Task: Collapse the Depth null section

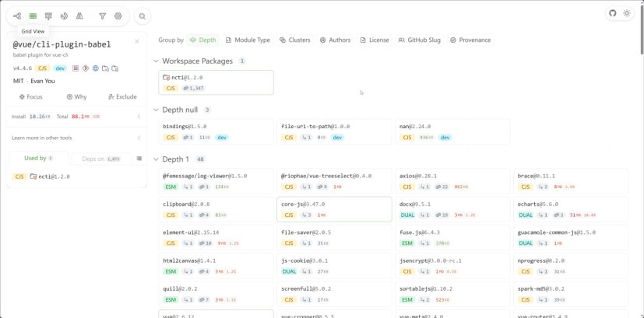Action: pos(156,110)
